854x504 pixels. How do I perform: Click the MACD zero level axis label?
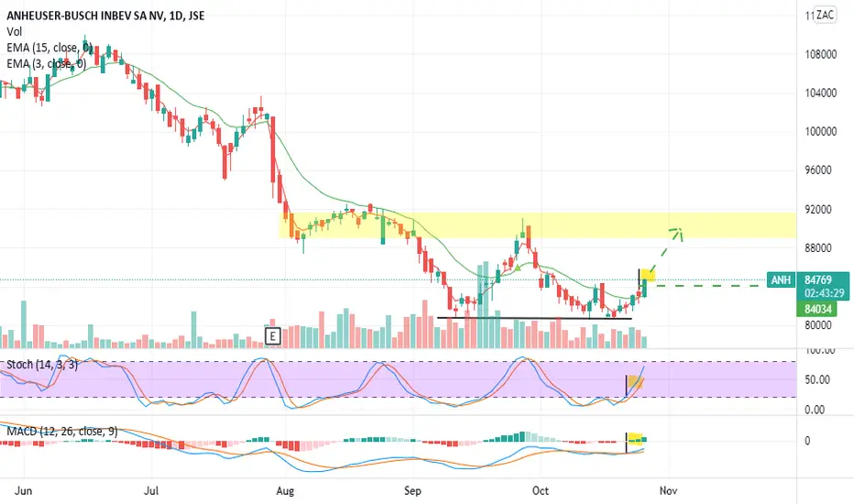tap(807, 441)
